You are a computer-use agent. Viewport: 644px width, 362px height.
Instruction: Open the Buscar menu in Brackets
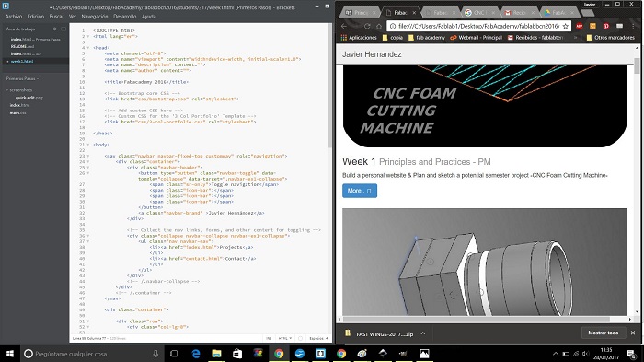click(57, 17)
